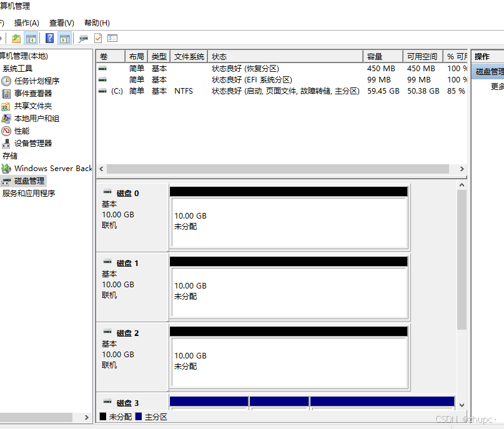
Task: Select the 磁盘 1 disk label
Action: tap(127, 264)
